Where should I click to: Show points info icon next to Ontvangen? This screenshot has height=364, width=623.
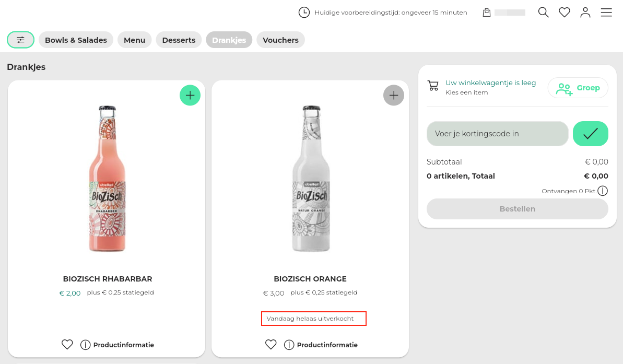tap(603, 191)
